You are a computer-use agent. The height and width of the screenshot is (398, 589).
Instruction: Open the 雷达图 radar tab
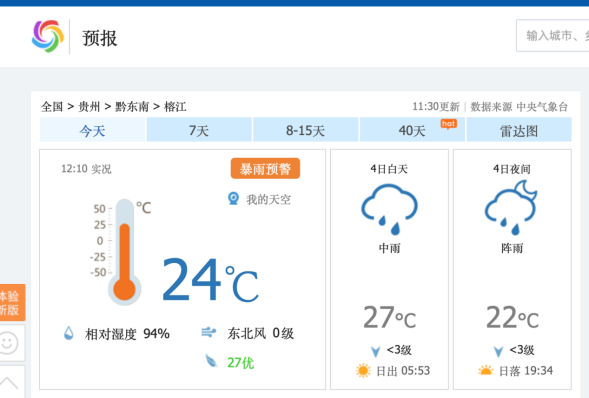(519, 130)
